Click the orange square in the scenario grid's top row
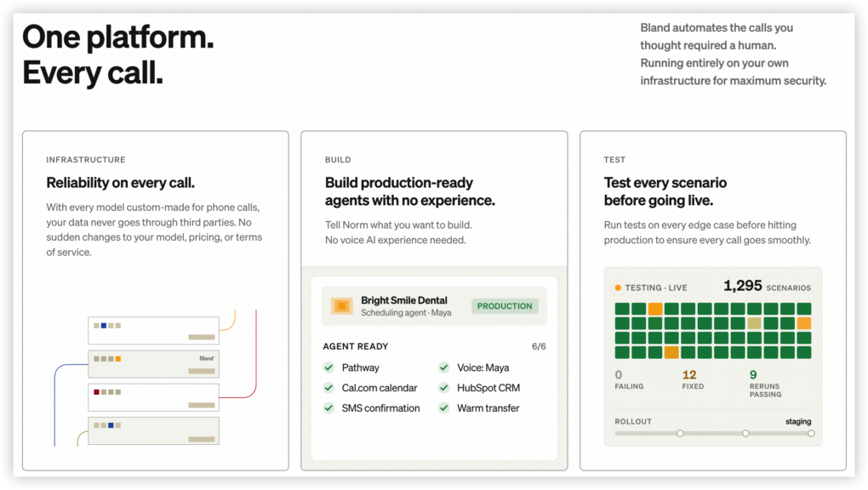The width and height of the screenshot is (868, 490). (x=655, y=309)
